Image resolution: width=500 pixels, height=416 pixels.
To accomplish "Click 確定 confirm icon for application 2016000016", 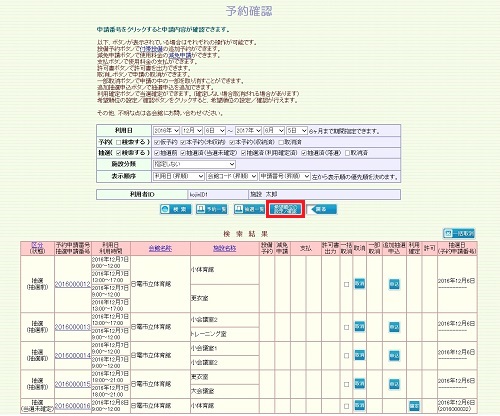I will [414, 406].
